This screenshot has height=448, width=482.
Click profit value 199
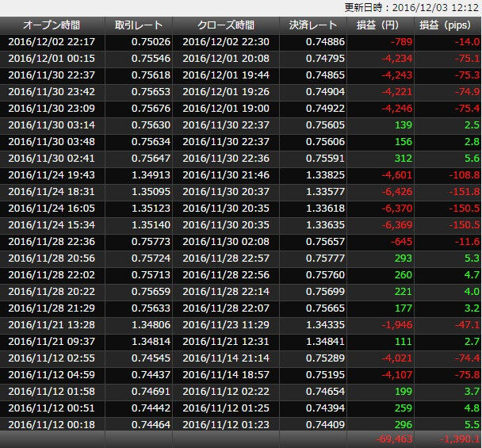[404, 391]
